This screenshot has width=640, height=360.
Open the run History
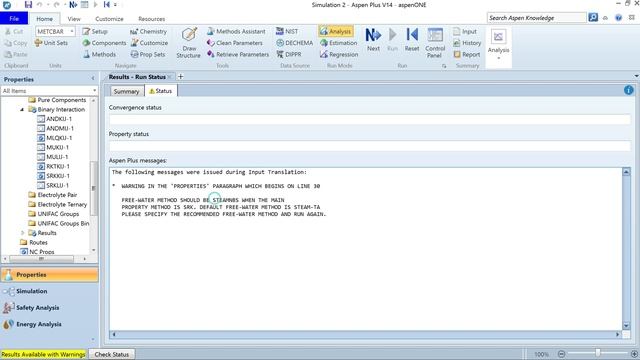467,43
